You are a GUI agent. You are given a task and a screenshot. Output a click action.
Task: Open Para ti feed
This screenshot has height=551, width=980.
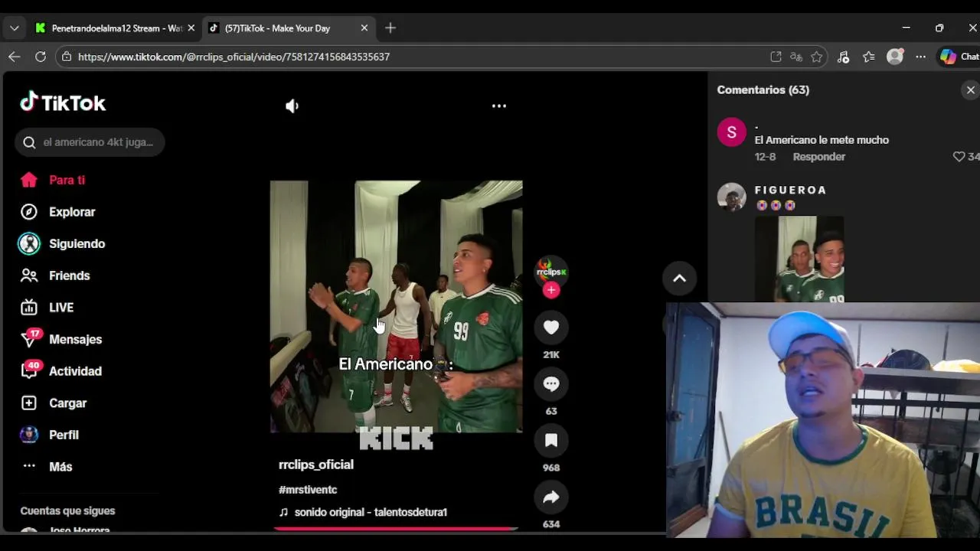click(x=52, y=180)
